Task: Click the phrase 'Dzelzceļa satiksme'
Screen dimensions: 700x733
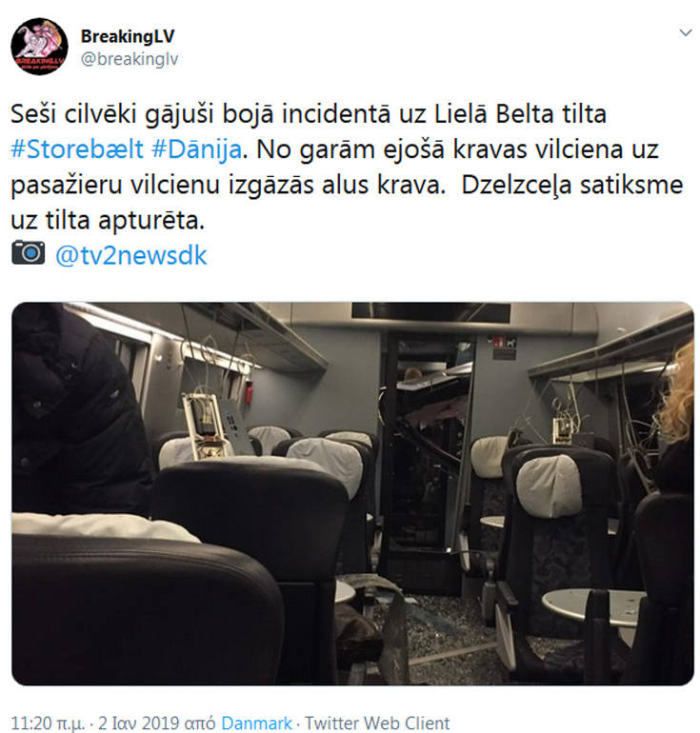Action: click(x=571, y=185)
